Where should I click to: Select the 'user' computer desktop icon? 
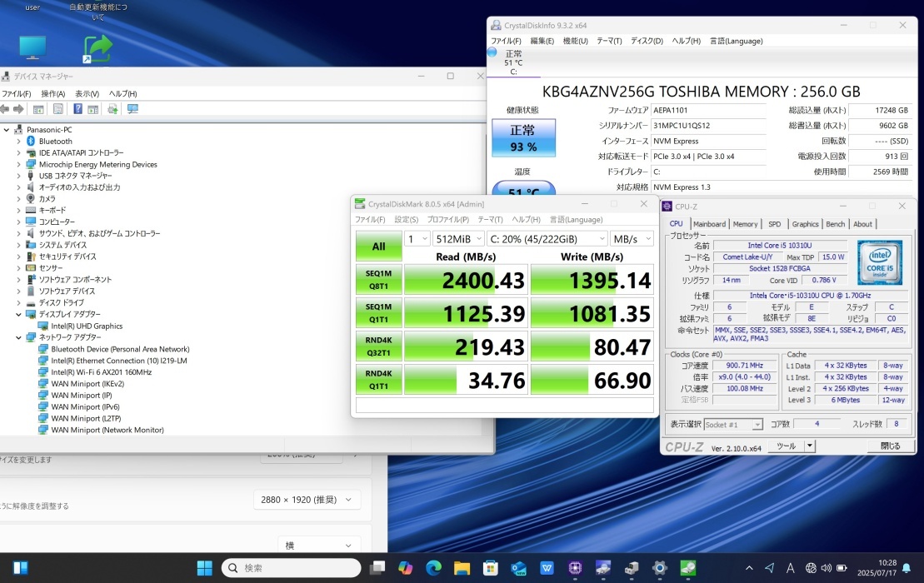tap(32, 47)
